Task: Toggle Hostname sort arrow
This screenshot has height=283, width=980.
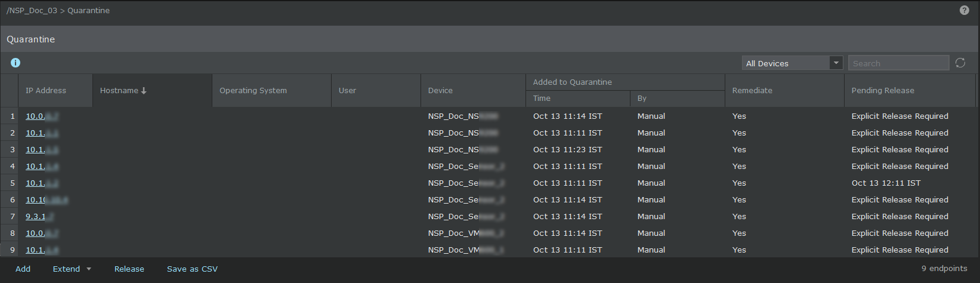Action: (x=144, y=91)
